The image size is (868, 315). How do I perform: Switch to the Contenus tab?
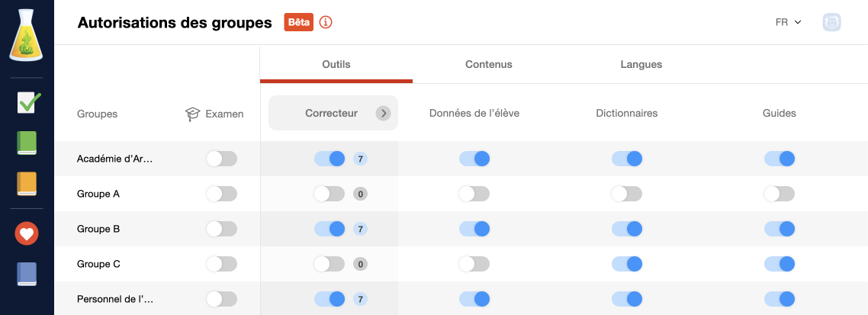click(489, 64)
